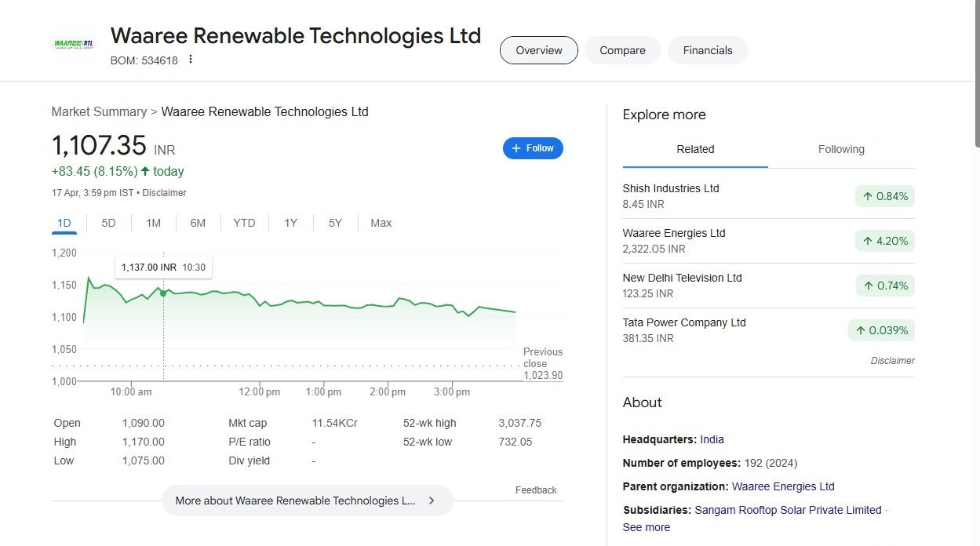Select the Max chart range
This screenshot has height=546, width=980.
pyautogui.click(x=381, y=223)
